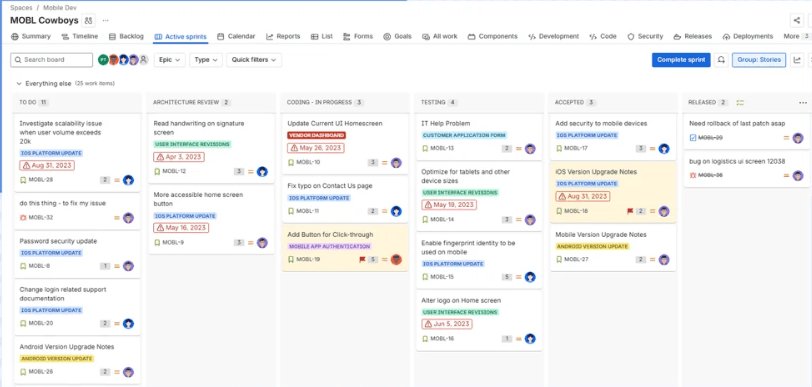Open the team icon beside MOBL Cowboys title
Screen dimensions: 812x387
89,21
